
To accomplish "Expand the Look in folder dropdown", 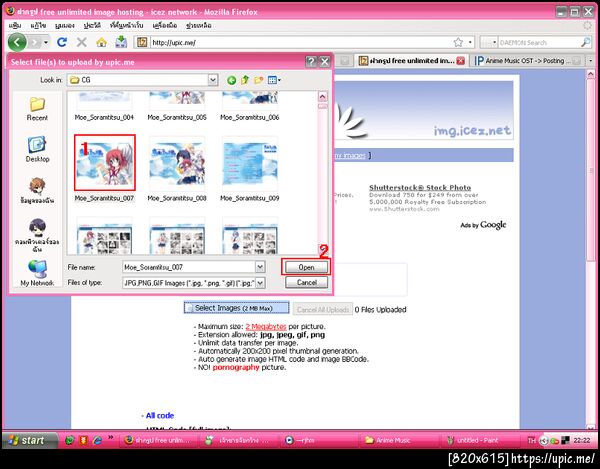I will pyautogui.click(x=213, y=80).
